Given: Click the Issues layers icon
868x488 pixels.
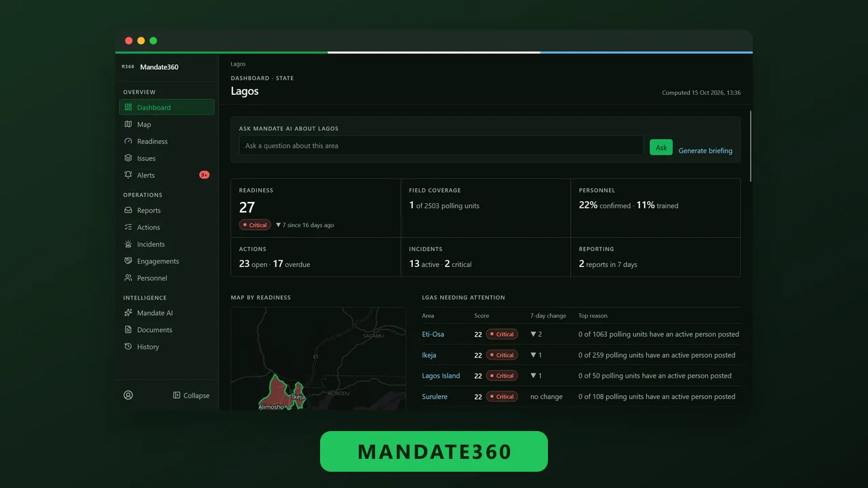Looking at the screenshot, I should [x=128, y=158].
